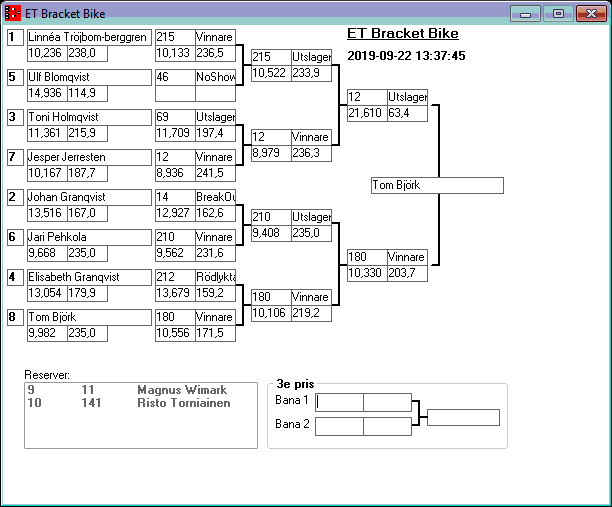Click the first Bana 2 field under 3e pris
Viewport: 612px width, 507px height.
(x=340, y=426)
